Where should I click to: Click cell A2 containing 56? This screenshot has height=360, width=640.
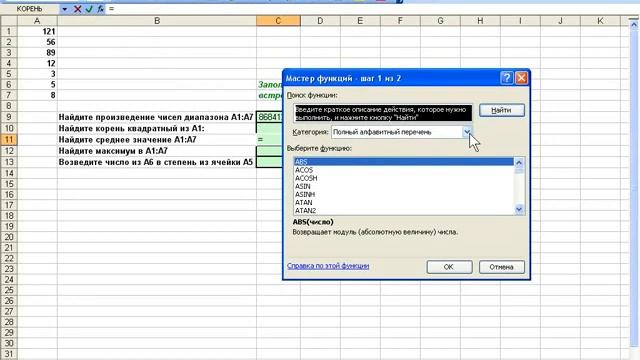tap(37, 42)
